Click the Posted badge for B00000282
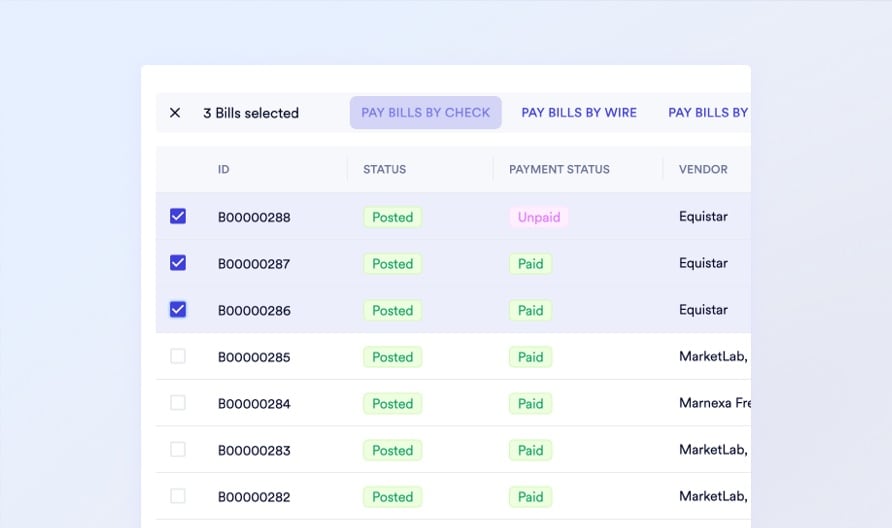The width and height of the screenshot is (892, 528). 393,497
